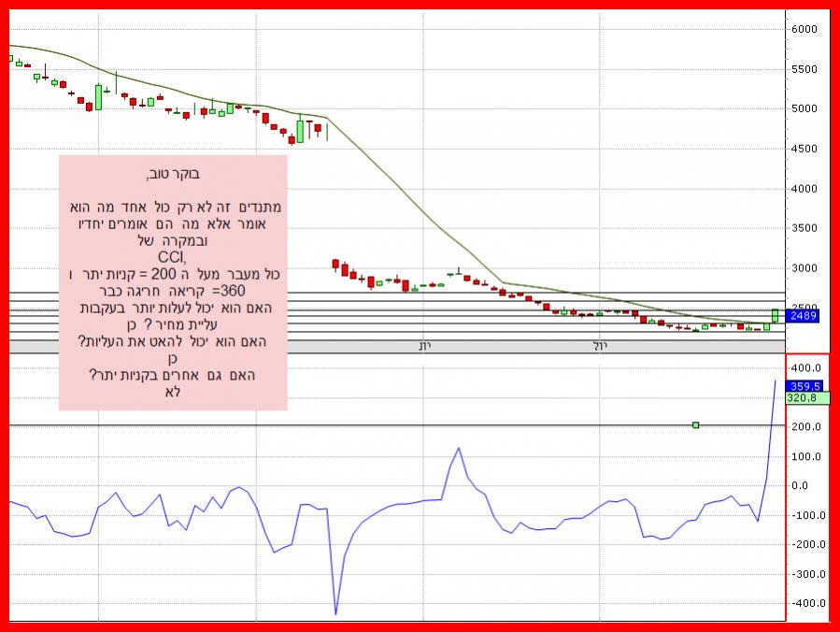Select the small green square marker on 200 line
The image size is (840, 632).
[695, 425]
